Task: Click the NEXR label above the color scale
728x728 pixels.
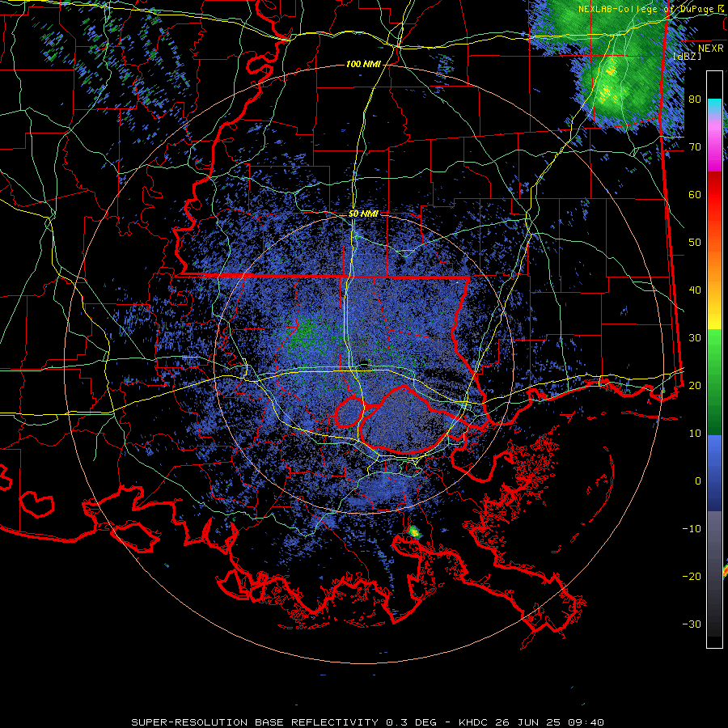Action: click(x=711, y=48)
